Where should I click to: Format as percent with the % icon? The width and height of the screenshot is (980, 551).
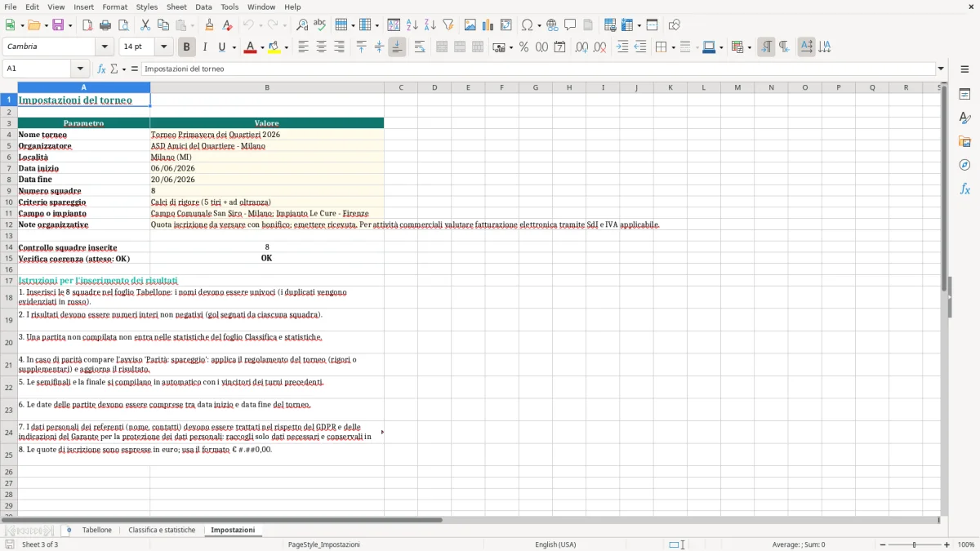tap(523, 47)
